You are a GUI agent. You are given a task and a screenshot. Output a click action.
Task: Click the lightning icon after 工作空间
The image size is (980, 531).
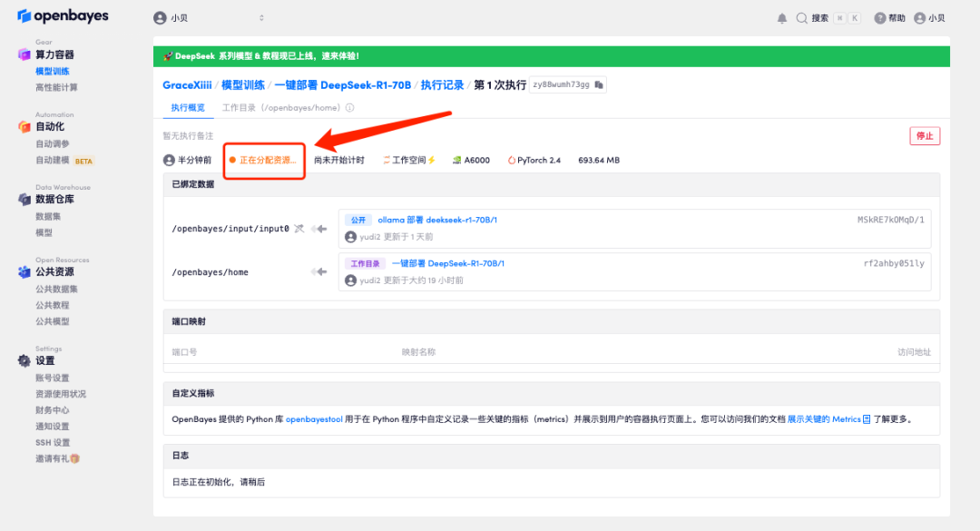pos(431,160)
